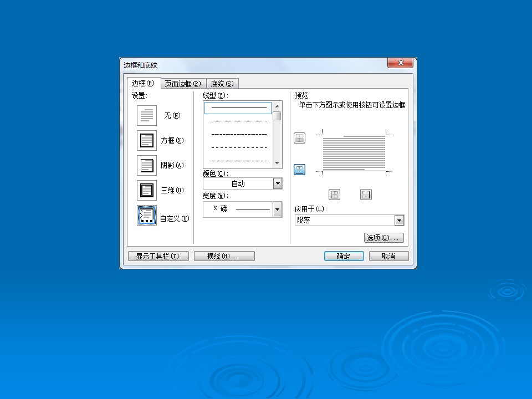Screen dimensions: 532x399
Task: Toggle the left border button in preview
Action: 335,195
